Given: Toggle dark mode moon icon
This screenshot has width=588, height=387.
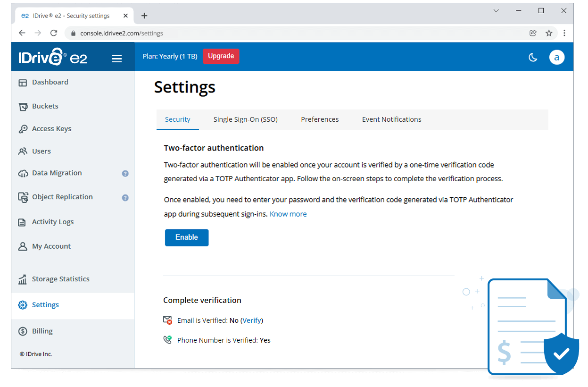Looking at the screenshot, I should click(x=533, y=58).
